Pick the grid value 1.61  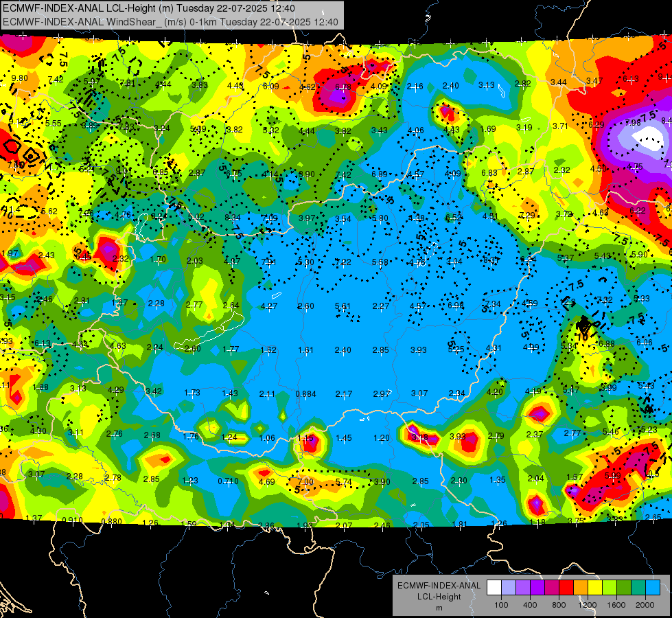pos(305,350)
